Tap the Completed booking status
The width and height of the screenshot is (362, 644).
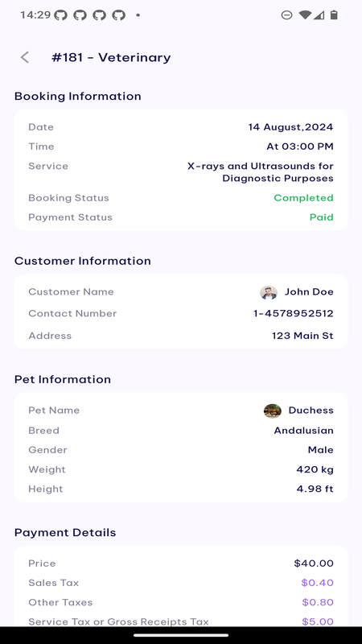(304, 198)
